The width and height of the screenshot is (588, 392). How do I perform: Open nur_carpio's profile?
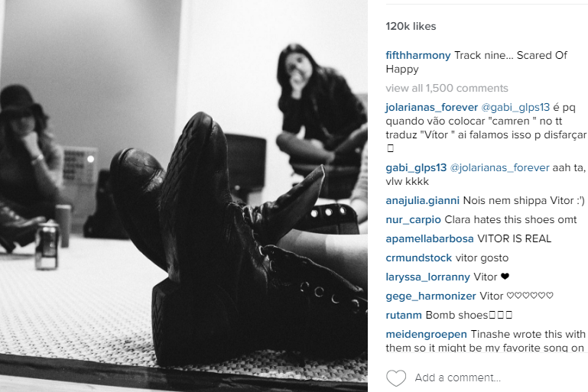[413, 219]
